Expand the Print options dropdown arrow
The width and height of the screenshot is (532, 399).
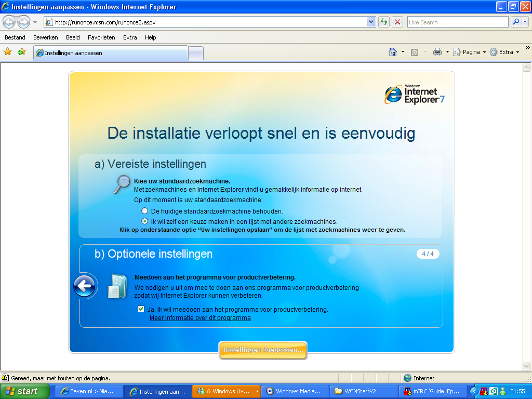pyautogui.click(x=447, y=52)
